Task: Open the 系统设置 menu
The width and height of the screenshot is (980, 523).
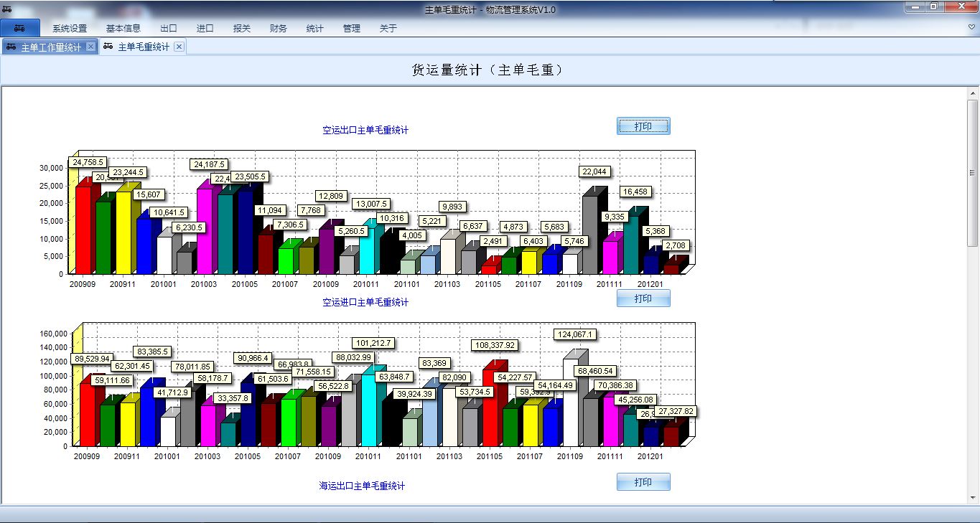Action: (70, 29)
